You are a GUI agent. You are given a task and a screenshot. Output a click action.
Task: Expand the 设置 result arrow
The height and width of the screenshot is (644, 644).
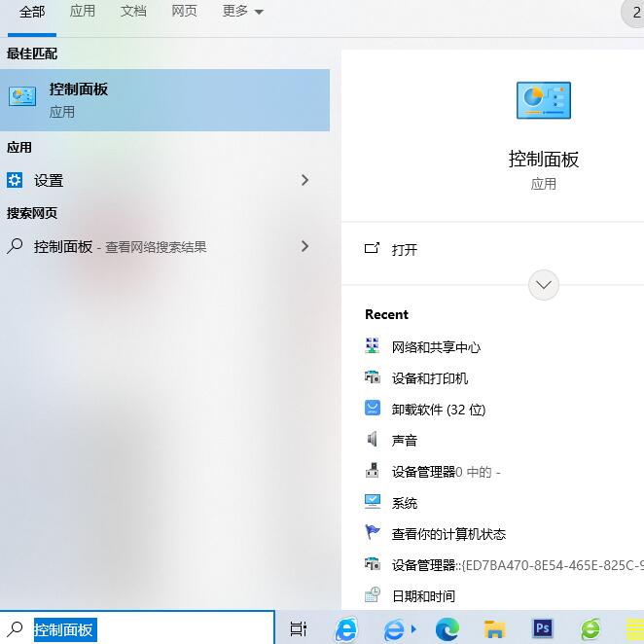coord(304,180)
